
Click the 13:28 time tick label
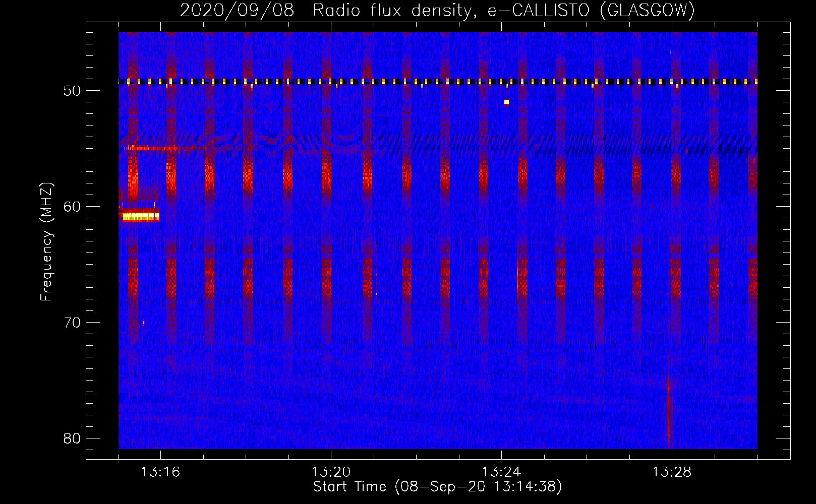pyautogui.click(x=672, y=472)
